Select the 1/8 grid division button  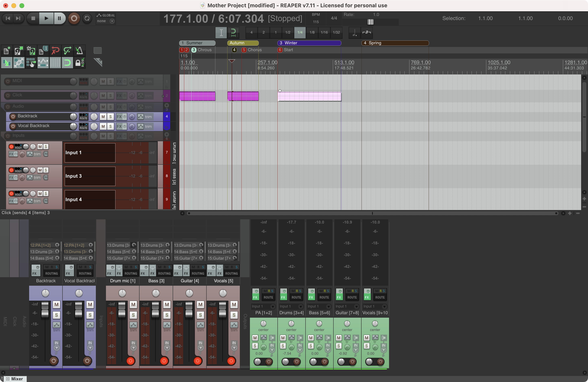312,32
